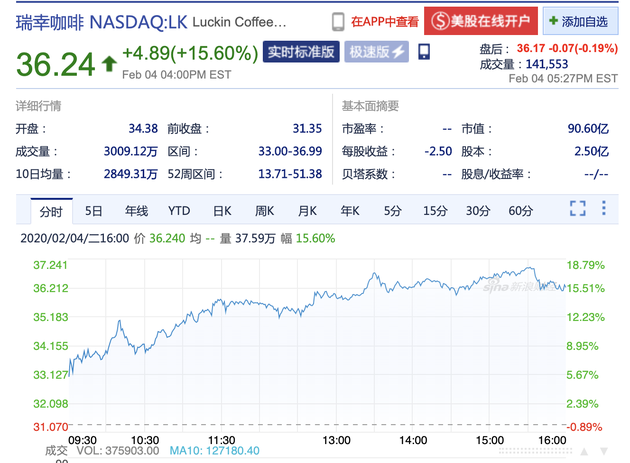Image resolution: width=630 pixels, height=463 pixels.
Task: Click the 36.24 current price
Action: point(55,64)
